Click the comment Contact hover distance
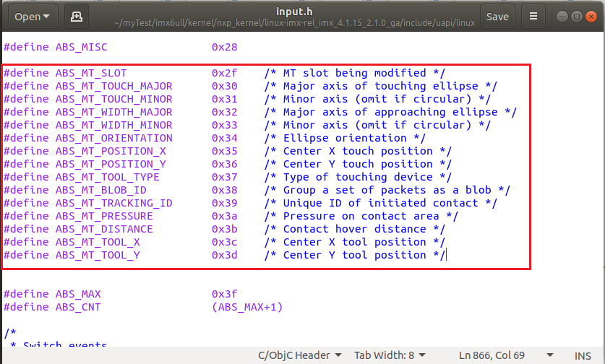Viewport: 605px width, 364px height. (x=355, y=229)
